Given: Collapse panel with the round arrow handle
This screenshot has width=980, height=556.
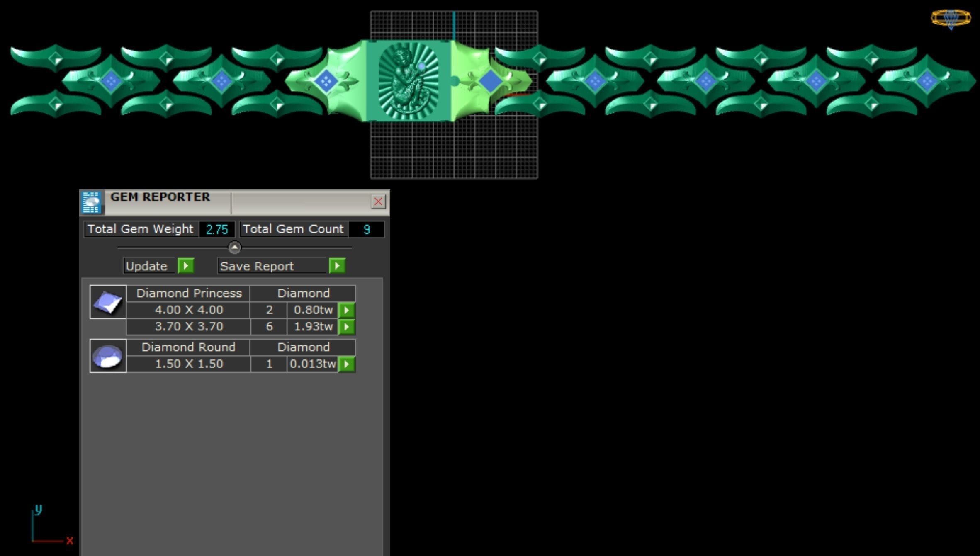Looking at the screenshot, I should 234,248.
